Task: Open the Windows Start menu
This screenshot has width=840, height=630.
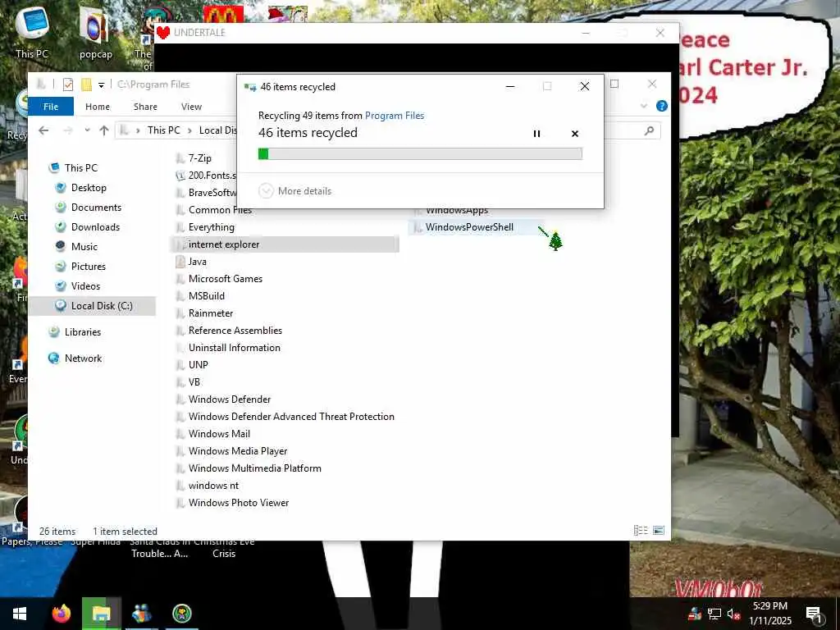Action: [20, 614]
